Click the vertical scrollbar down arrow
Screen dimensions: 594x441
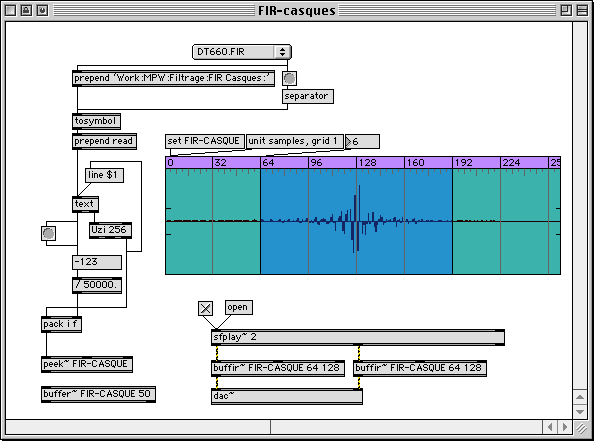coord(580,411)
